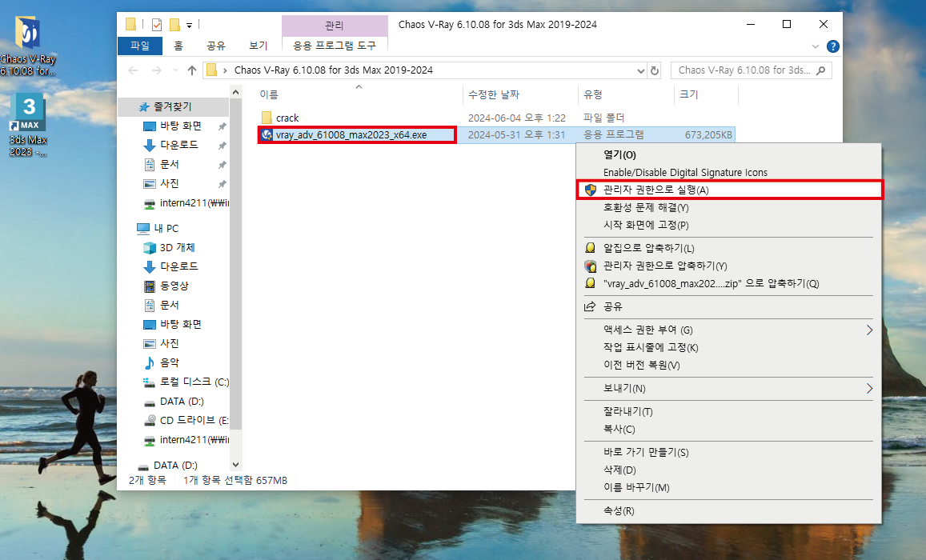Viewport: 926px width, 560px height.
Task: Choose 시작 화면에 고정 menu entry
Action: tap(729, 225)
